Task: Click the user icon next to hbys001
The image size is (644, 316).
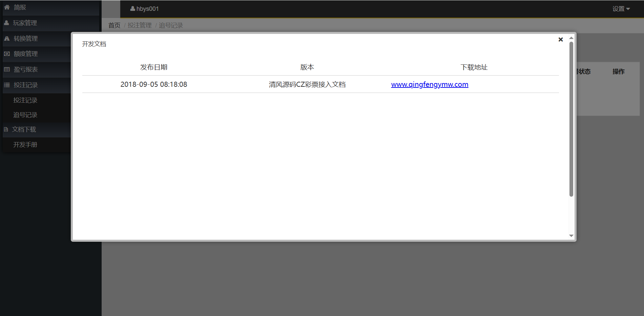Action: (x=132, y=8)
